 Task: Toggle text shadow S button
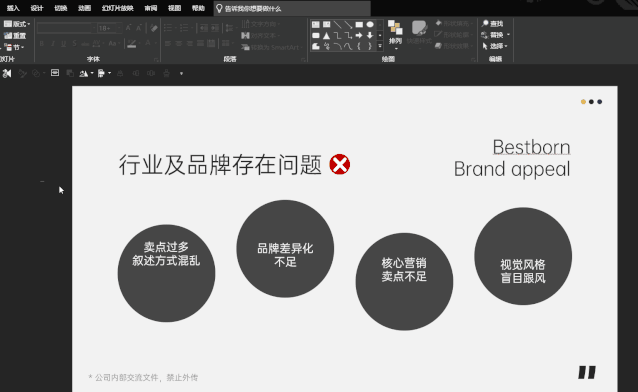click(x=74, y=44)
